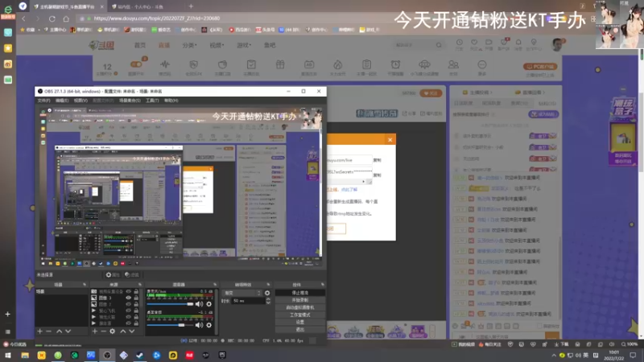This screenshot has height=362, width=644.
Task: Toggle lock on 视频采集设备 source
Action: (x=136, y=291)
